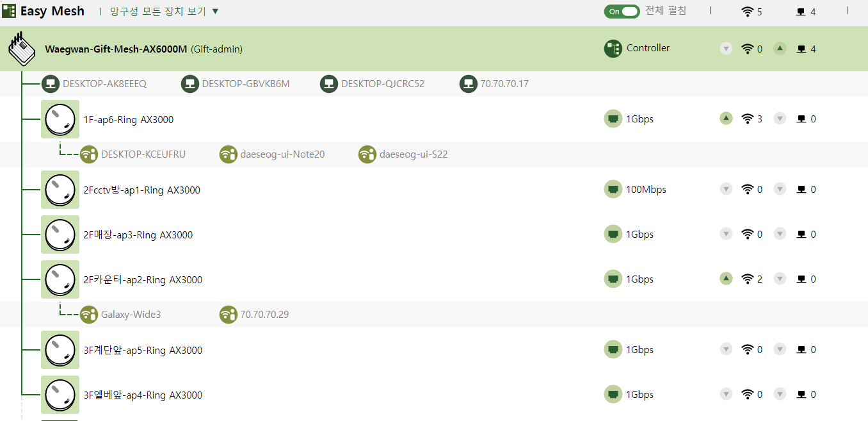Expand wired clients of 3F계단앞-ap5-Ring
Image resolution: width=868 pixels, height=421 pixels.
(x=780, y=349)
